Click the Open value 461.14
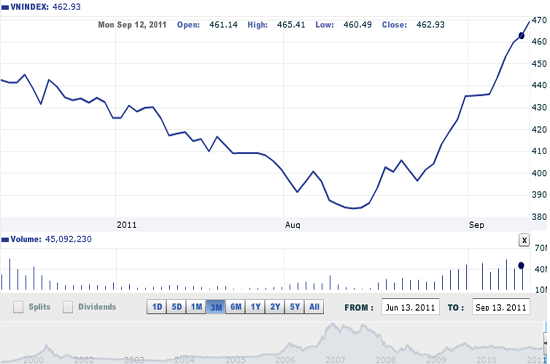Screen dimensions: 550x364 [223, 25]
